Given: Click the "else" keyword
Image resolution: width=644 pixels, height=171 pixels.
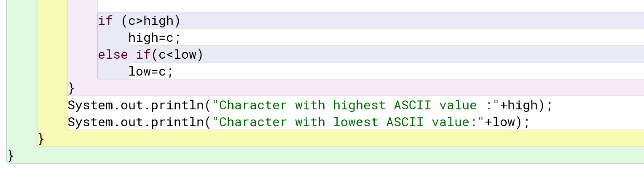Looking at the screenshot, I should (113, 55).
